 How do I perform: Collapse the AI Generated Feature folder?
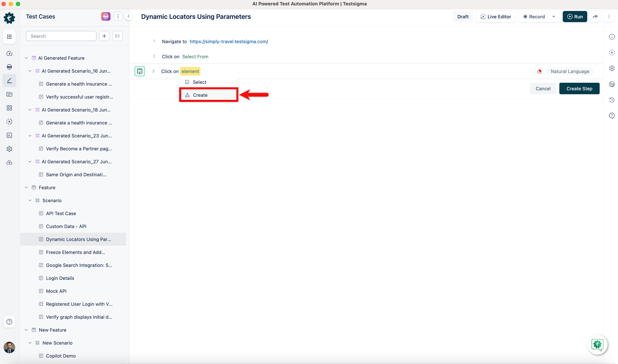(x=26, y=58)
